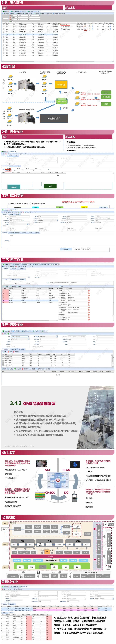This screenshot has height=644, width=116.
Task: Click the blue 业务异常 box
Action: pos(14,187)
